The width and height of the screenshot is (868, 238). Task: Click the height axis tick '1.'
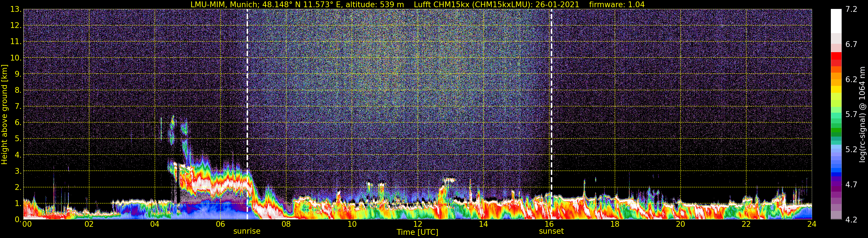tap(18, 204)
